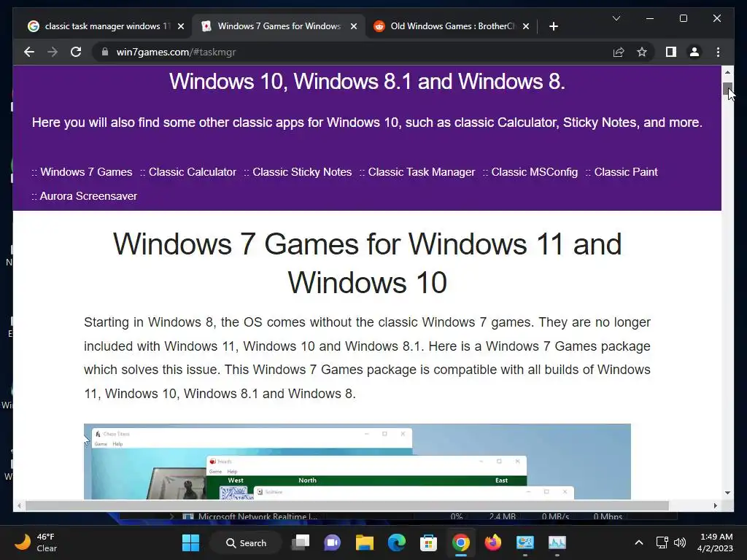Screen dimensions: 747x560
Task: Close the classic task manager tab
Action: click(x=181, y=26)
